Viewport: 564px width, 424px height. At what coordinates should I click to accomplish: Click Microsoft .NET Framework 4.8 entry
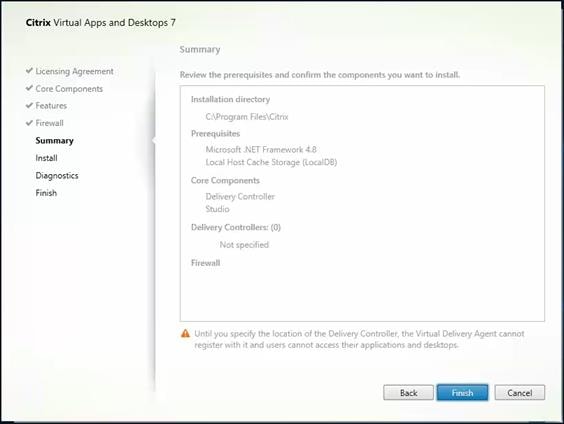coord(261,149)
